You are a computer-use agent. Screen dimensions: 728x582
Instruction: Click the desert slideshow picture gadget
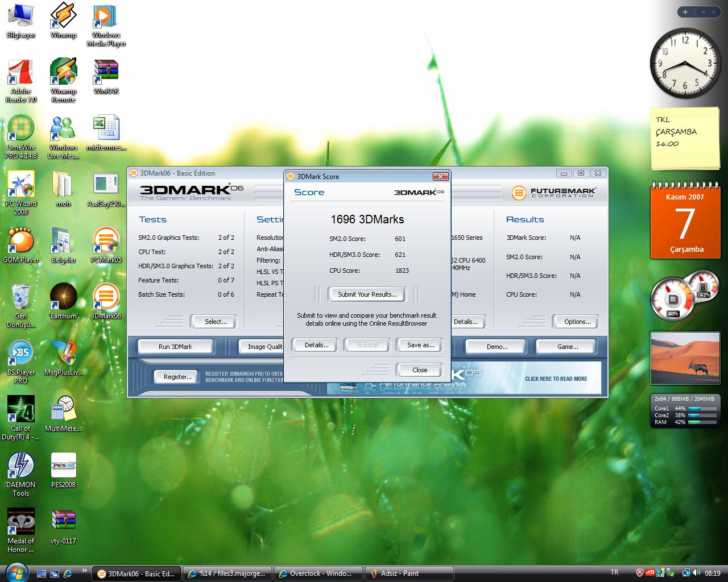[685, 358]
